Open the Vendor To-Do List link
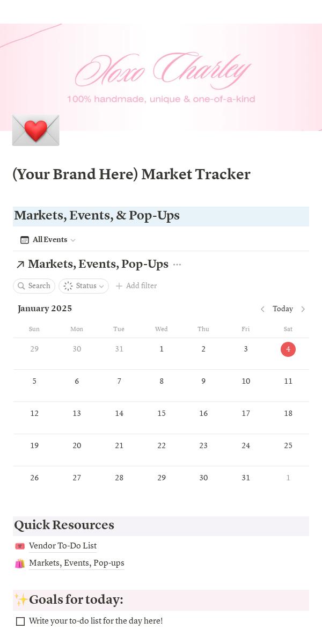Viewport: 322px width, 644px height. click(63, 546)
